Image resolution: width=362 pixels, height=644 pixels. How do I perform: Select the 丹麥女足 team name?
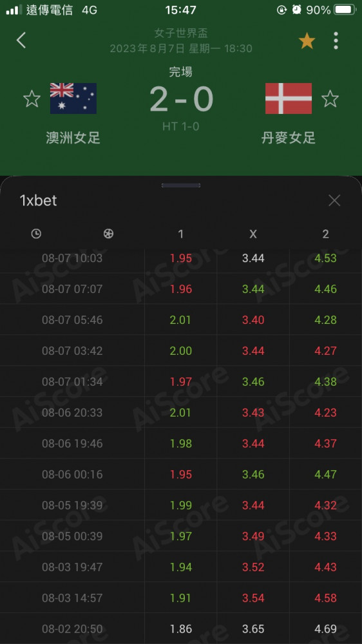(x=289, y=138)
